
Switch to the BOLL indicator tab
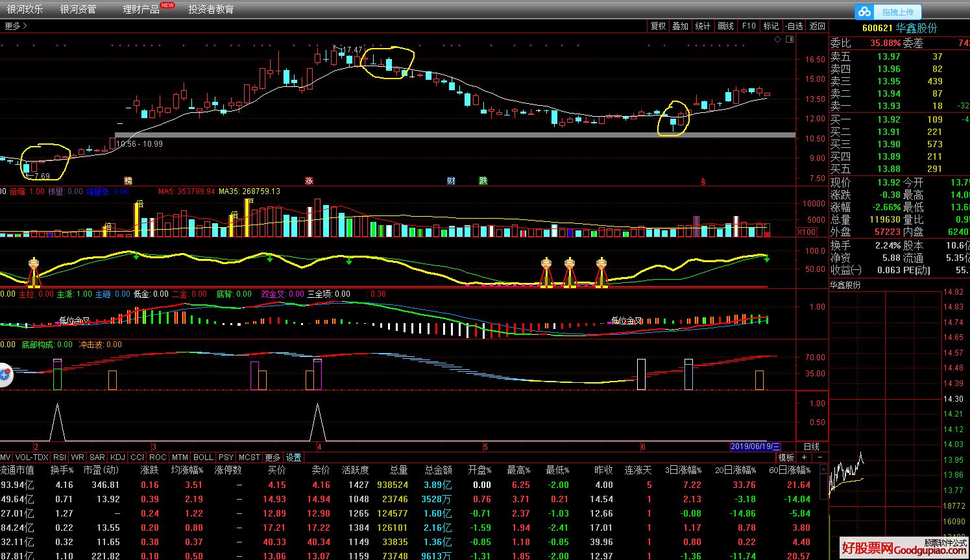pyautogui.click(x=203, y=457)
